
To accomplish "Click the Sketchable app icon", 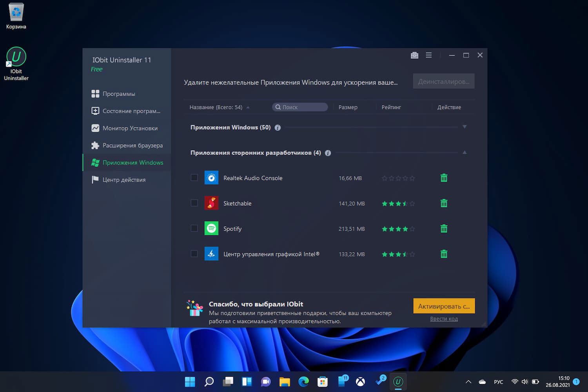I will 211,203.
